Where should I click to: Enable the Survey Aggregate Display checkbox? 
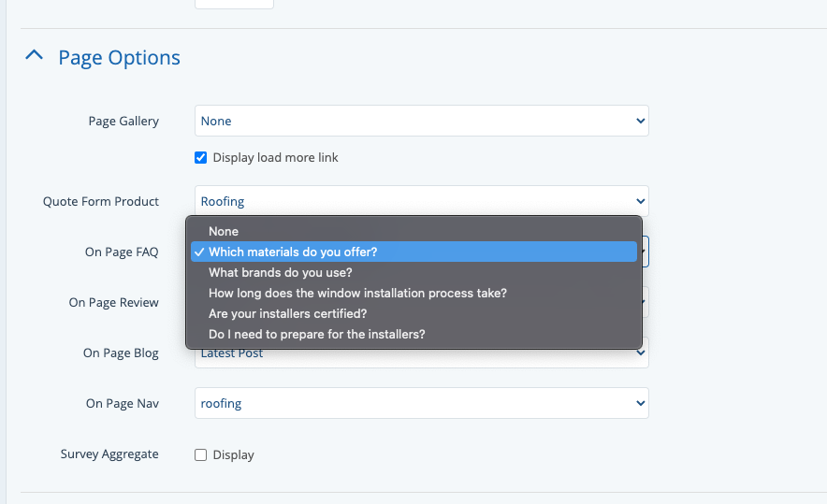coord(200,454)
